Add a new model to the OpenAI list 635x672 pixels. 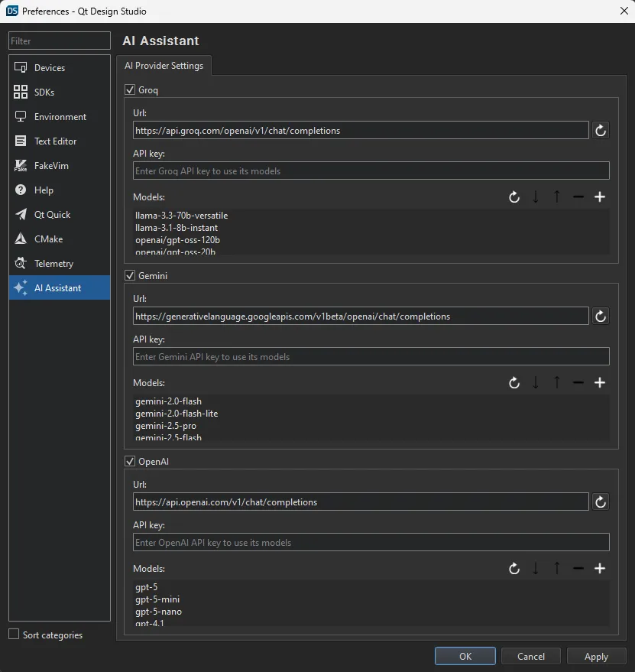(x=600, y=569)
